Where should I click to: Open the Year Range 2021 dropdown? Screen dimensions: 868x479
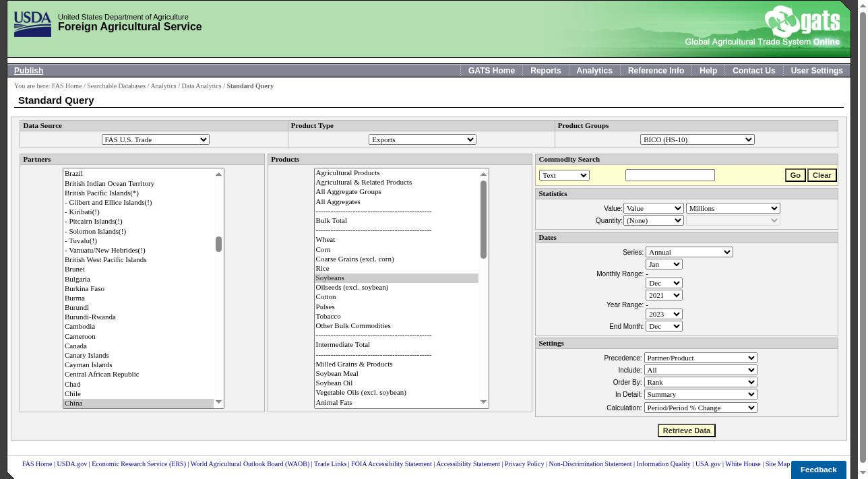click(x=664, y=295)
